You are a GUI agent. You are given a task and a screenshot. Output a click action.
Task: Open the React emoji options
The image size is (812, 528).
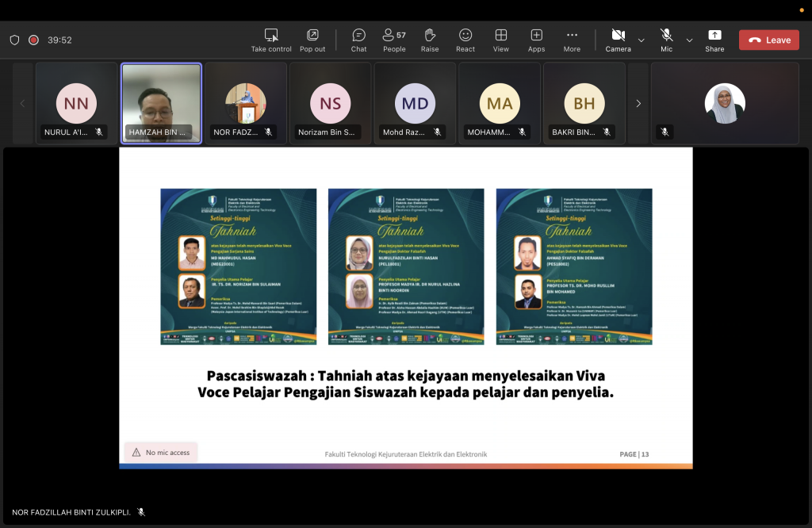pyautogui.click(x=465, y=40)
